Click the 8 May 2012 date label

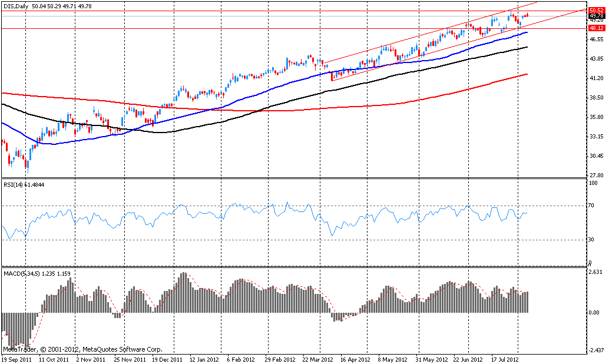pos(392,359)
